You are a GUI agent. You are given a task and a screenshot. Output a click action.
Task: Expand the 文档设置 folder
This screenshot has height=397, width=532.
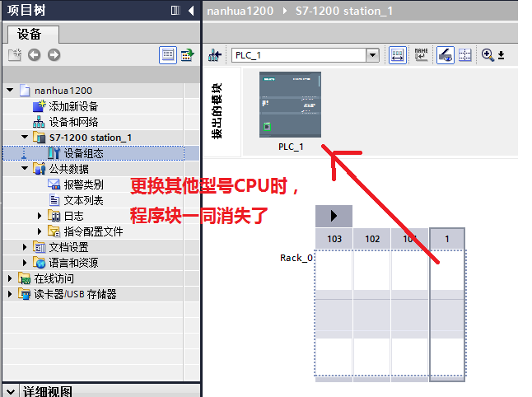25,247
